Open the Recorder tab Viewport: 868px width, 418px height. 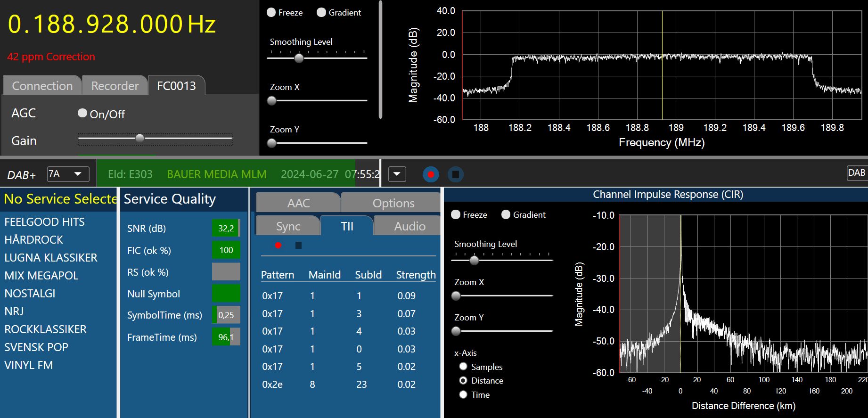pyautogui.click(x=115, y=86)
